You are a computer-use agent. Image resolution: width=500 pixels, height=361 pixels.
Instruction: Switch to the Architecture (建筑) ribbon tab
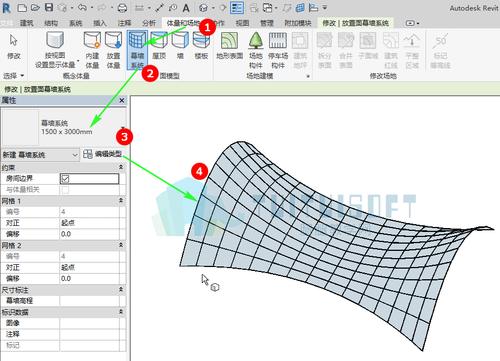click(x=27, y=23)
